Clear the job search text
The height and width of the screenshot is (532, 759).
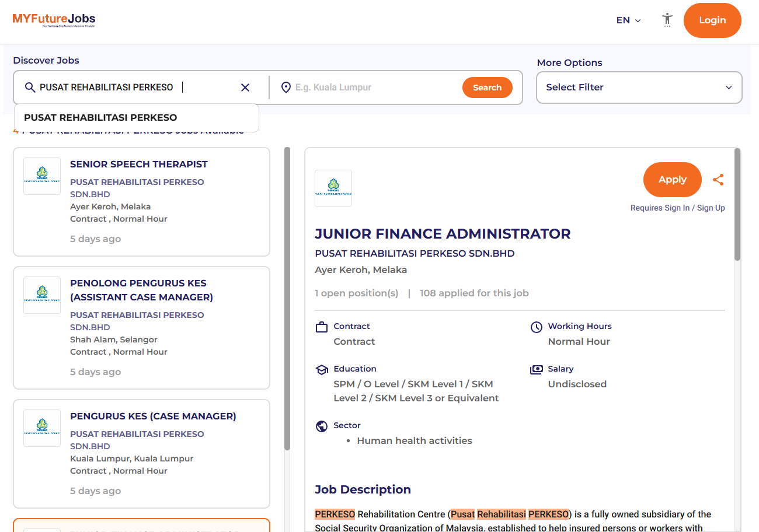(x=245, y=87)
